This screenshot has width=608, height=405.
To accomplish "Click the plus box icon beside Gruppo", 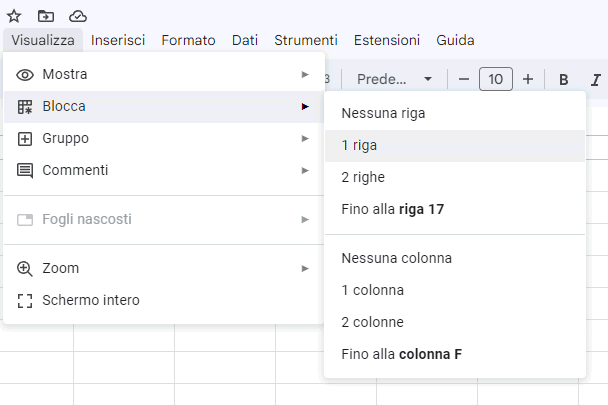I will pyautogui.click(x=25, y=138).
